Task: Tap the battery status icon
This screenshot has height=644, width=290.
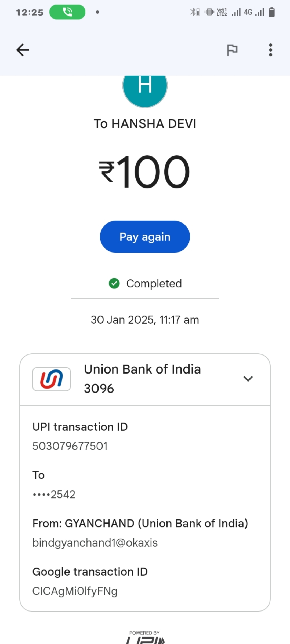Action: coord(272,12)
